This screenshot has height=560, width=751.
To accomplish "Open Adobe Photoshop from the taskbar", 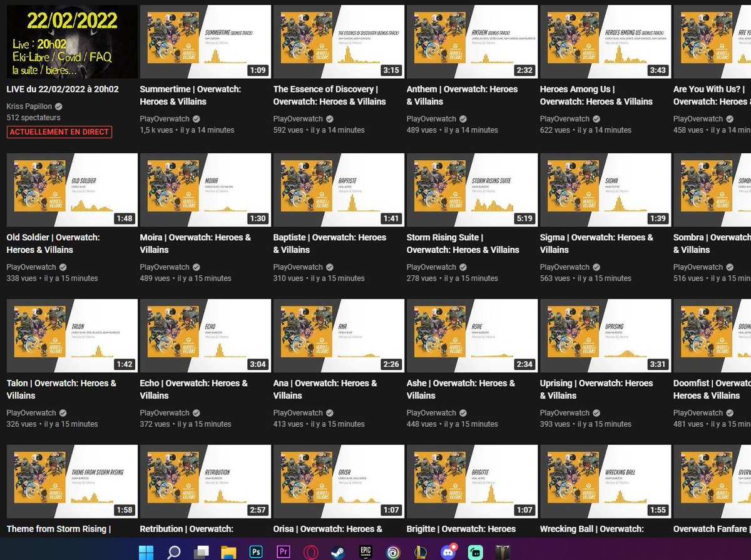I will click(x=256, y=552).
